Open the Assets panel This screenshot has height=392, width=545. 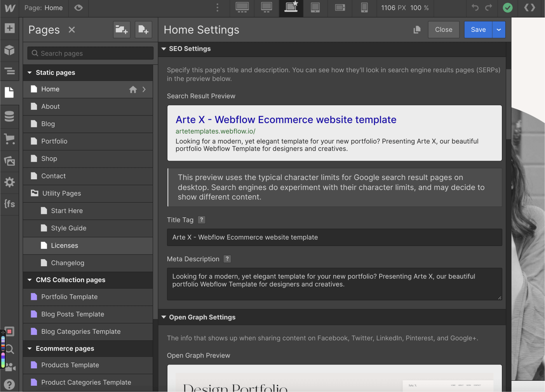(10, 161)
